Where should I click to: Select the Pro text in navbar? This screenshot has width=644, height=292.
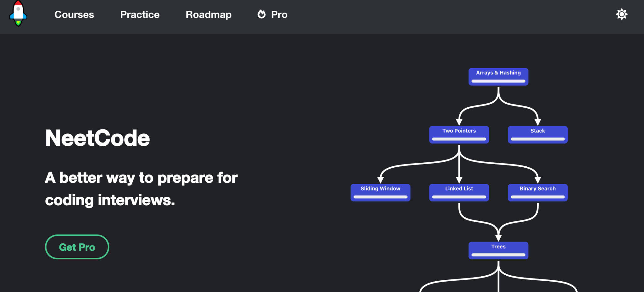click(279, 14)
